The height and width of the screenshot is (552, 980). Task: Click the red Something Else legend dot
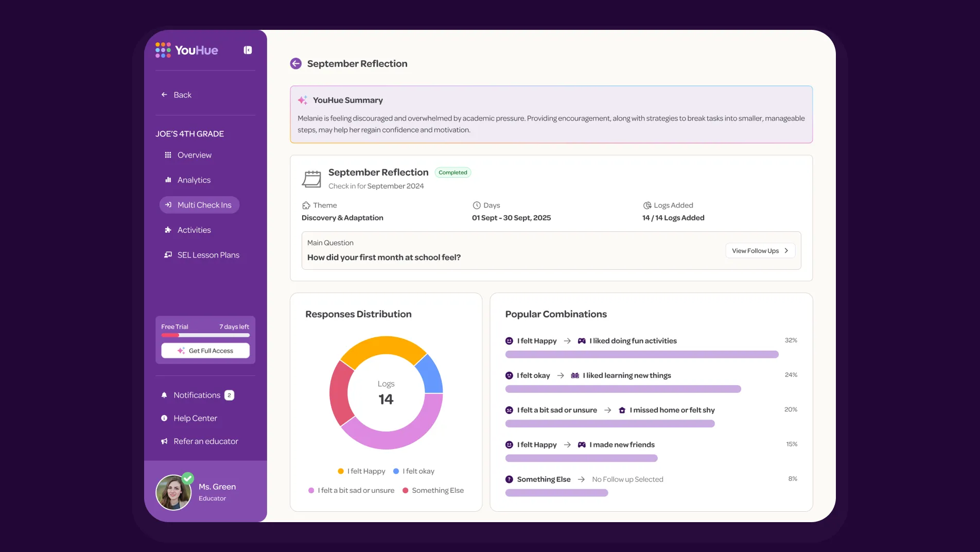tap(406, 491)
